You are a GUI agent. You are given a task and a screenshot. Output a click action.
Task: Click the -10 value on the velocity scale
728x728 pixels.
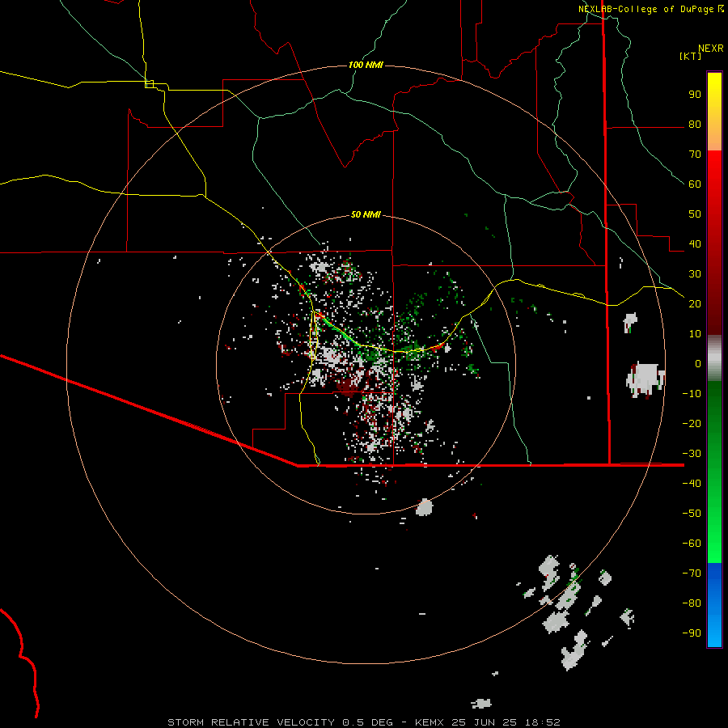tap(692, 394)
